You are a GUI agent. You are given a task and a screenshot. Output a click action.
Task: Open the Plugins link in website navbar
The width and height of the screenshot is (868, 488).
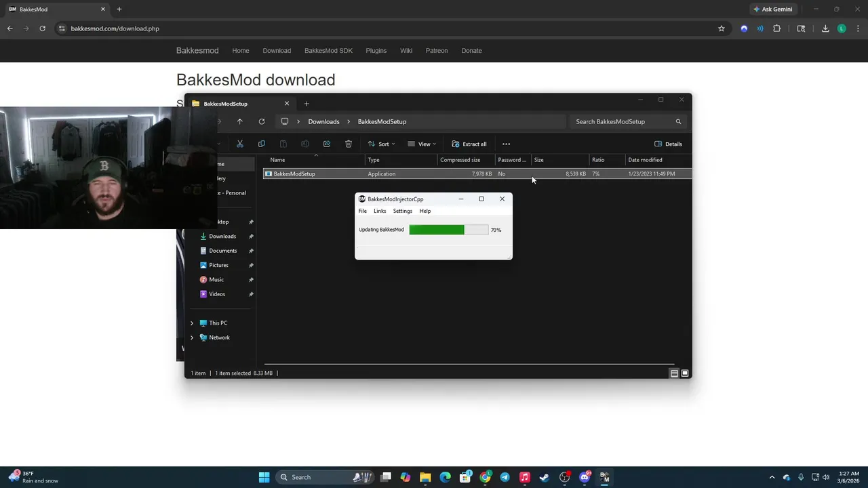(x=376, y=51)
